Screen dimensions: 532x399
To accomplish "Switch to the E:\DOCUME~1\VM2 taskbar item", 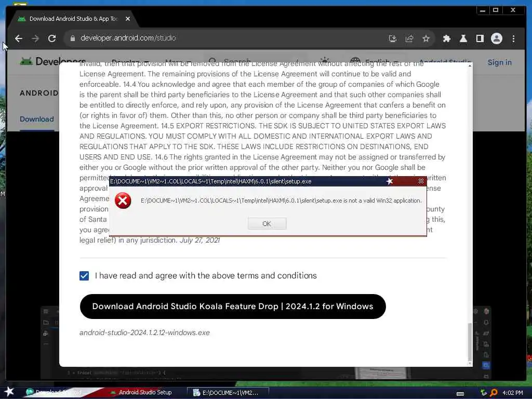I will coord(228,393).
